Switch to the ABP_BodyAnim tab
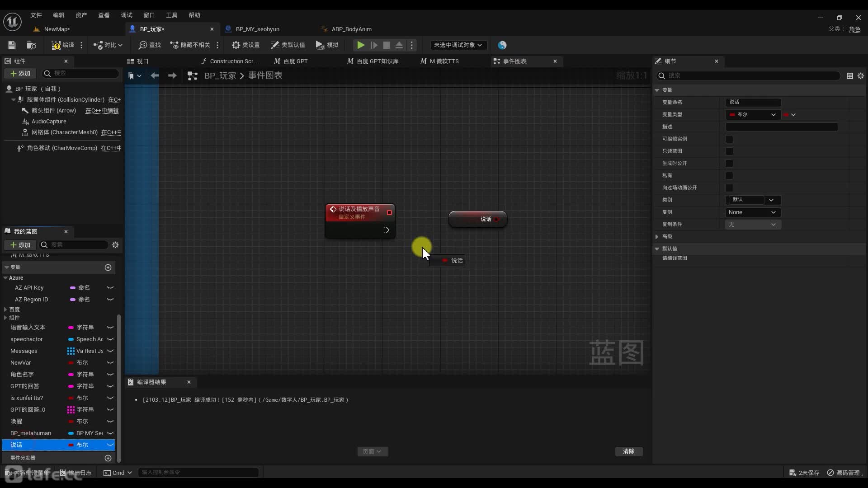Screen dimensions: 868x488 (351, 29)
